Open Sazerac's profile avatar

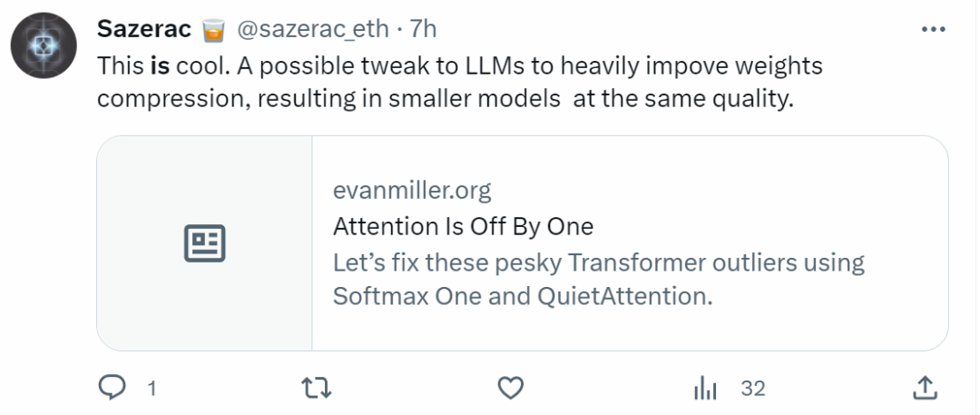tap(44, 45)
